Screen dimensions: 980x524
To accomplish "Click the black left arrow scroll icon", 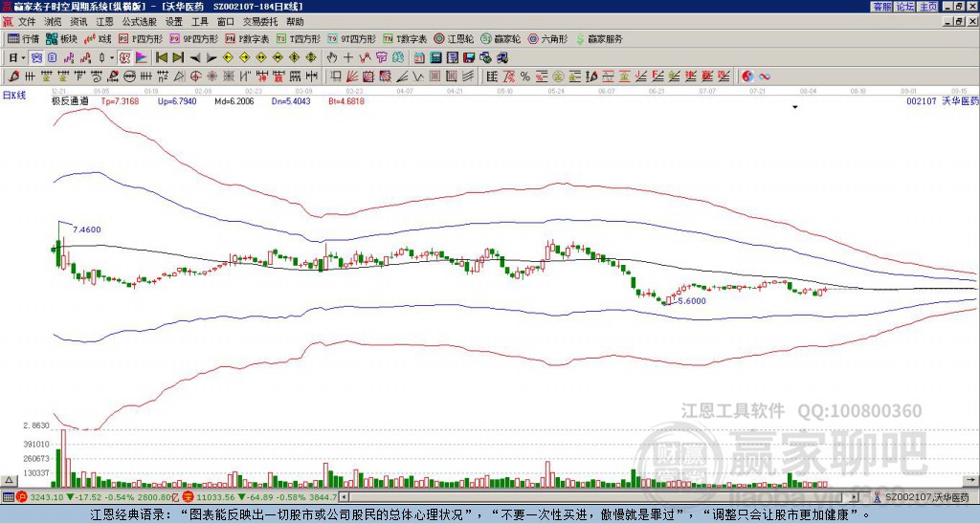I will pyautogui.click(x=195, y=58).
